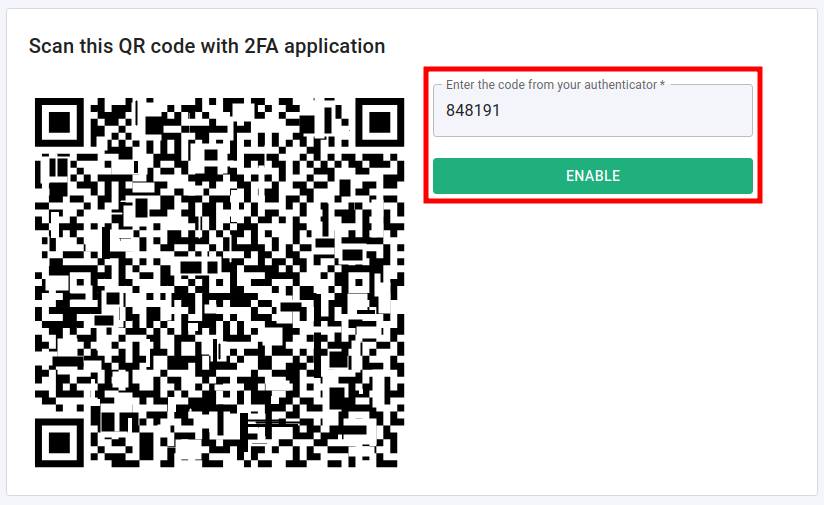
Task: Click the QR code image center
Action: coord(220,283)
